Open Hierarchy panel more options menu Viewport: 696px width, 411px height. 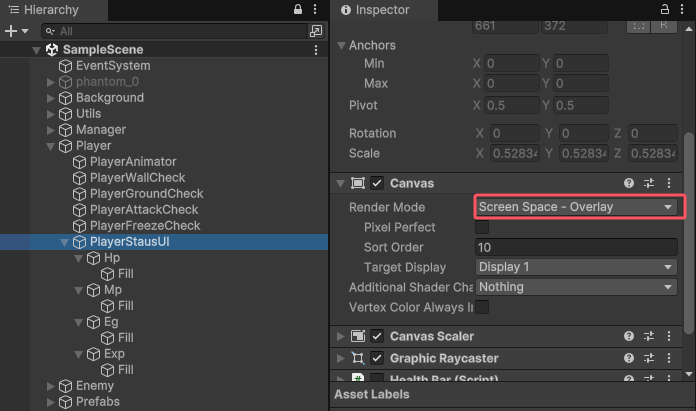(315, 9)
